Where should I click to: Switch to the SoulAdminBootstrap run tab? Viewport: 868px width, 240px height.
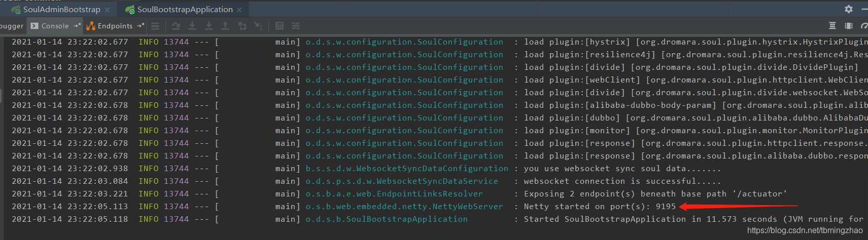(62, 9)
